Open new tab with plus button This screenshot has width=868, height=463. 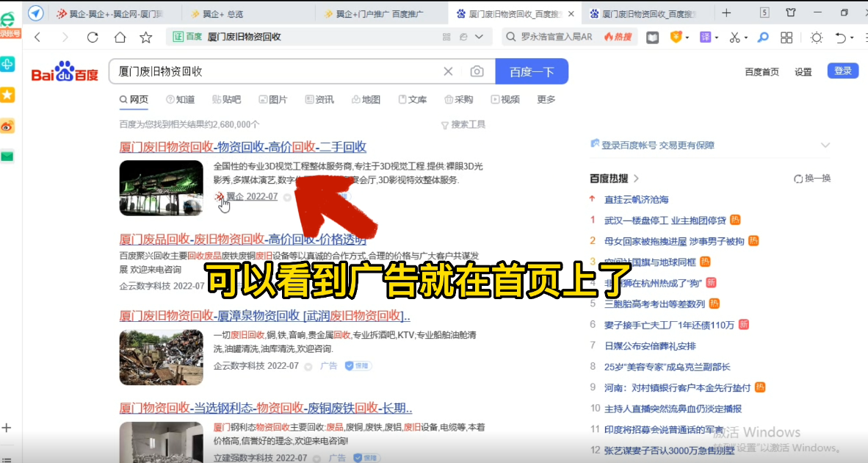(726, 12)
